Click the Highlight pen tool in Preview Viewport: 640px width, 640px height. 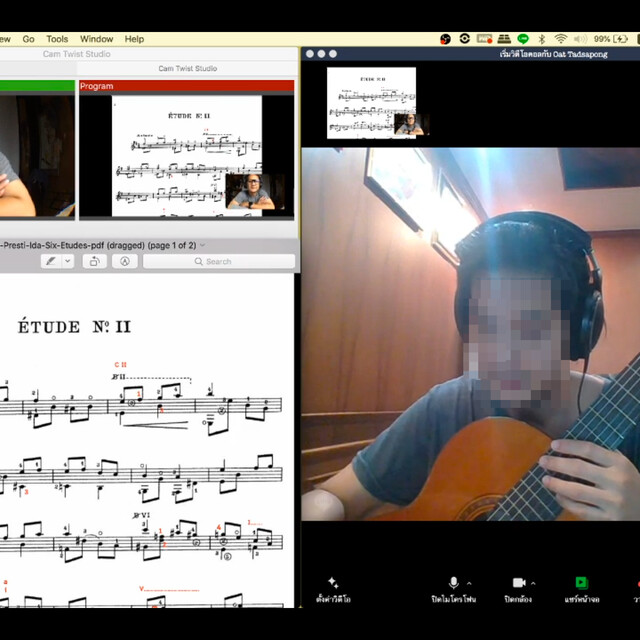[51, 261]
